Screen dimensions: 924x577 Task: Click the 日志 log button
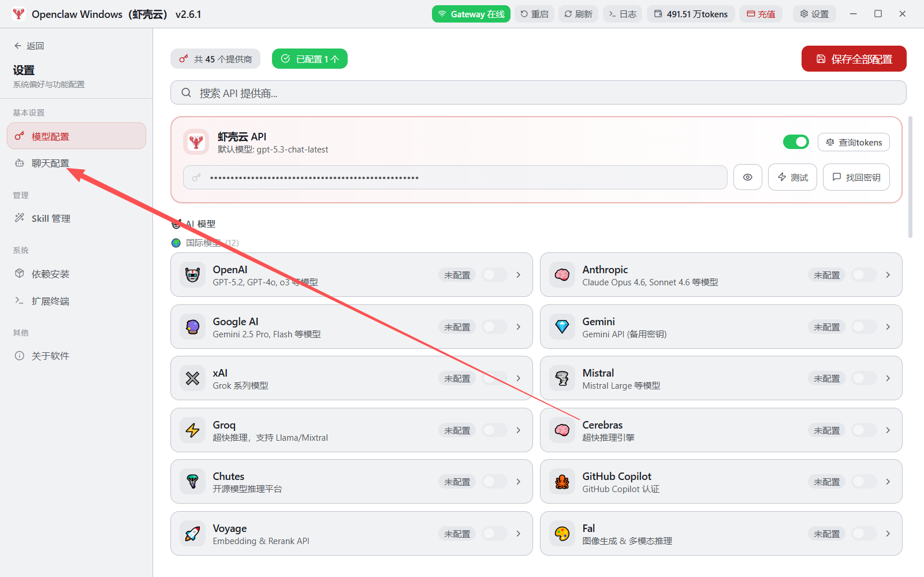click(x=623, y=14)
